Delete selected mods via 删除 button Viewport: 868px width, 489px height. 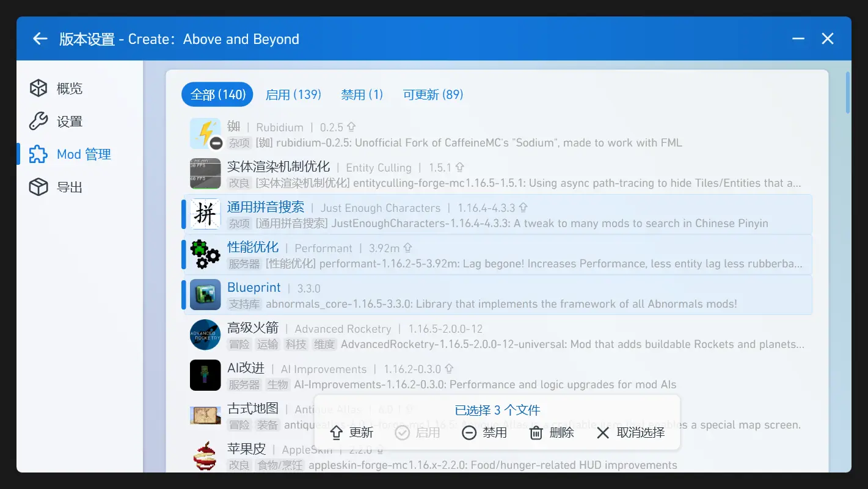pyautogui.click(x=552, y=433)
